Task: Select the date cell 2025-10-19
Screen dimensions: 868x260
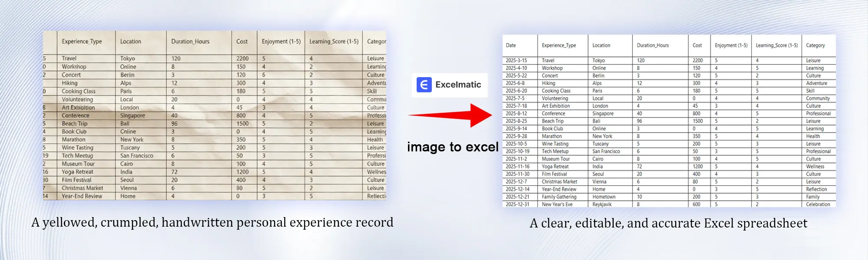Action: (517, 152)
